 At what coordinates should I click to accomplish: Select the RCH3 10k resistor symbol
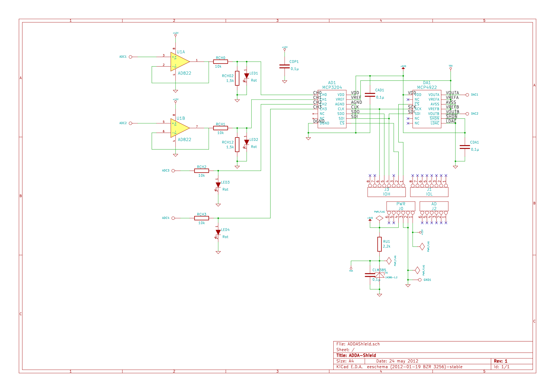click(x=201, y=218)
